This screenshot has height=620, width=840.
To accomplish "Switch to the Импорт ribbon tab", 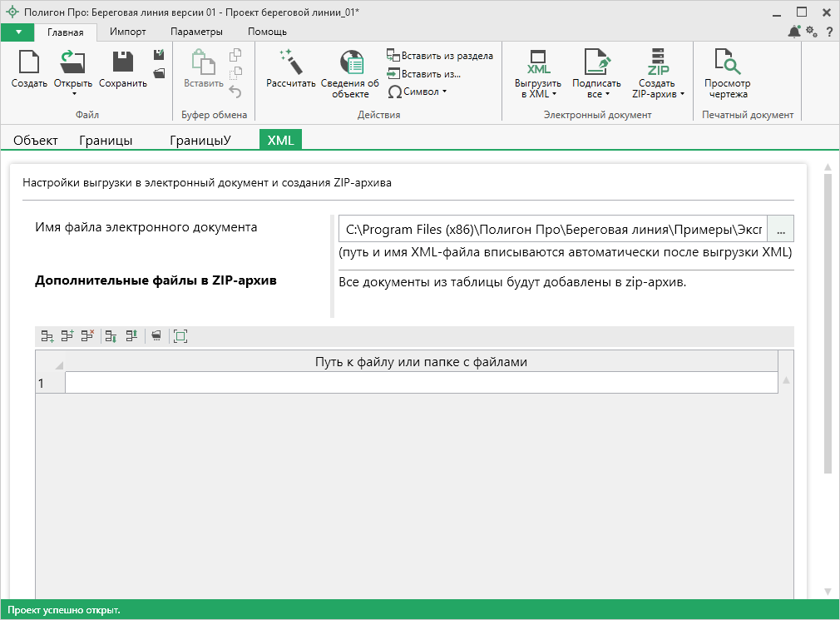I will (x=128, y=32).
